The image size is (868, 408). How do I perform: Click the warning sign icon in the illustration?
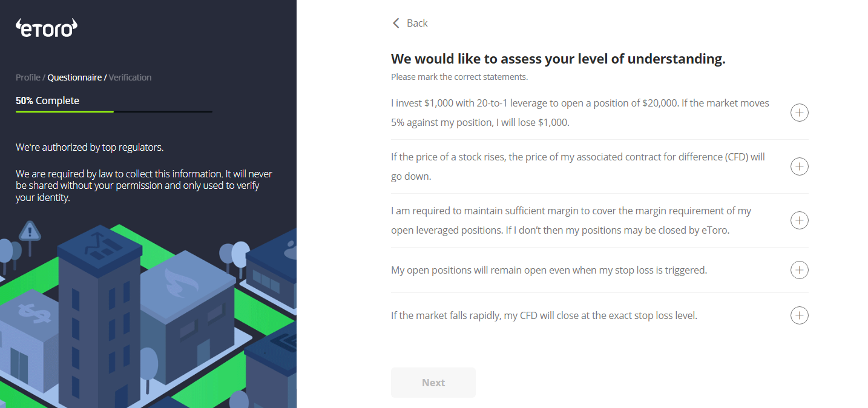(x=29, y=231)
